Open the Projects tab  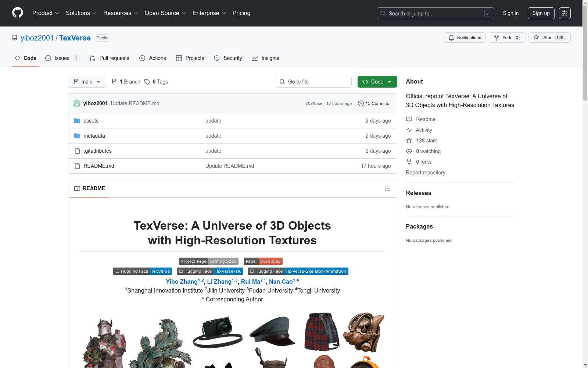(190, 58)
